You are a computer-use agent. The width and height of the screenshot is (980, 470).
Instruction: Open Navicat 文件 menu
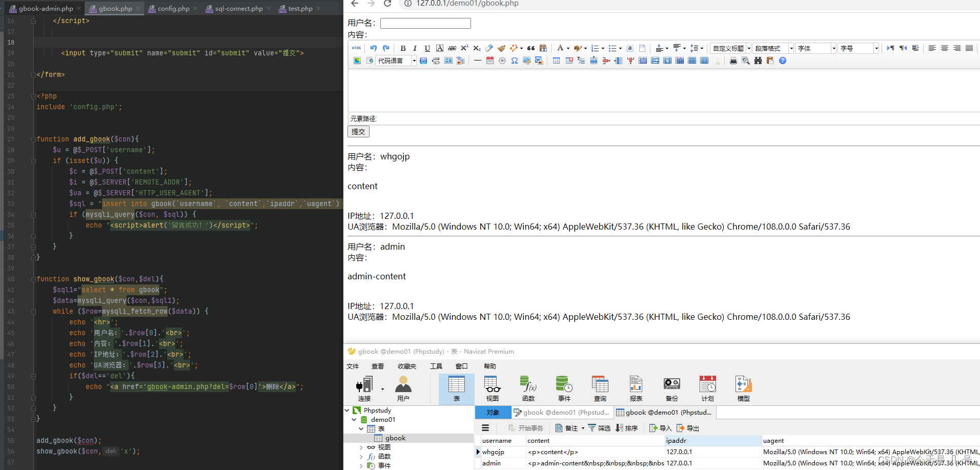coord(353,366)
